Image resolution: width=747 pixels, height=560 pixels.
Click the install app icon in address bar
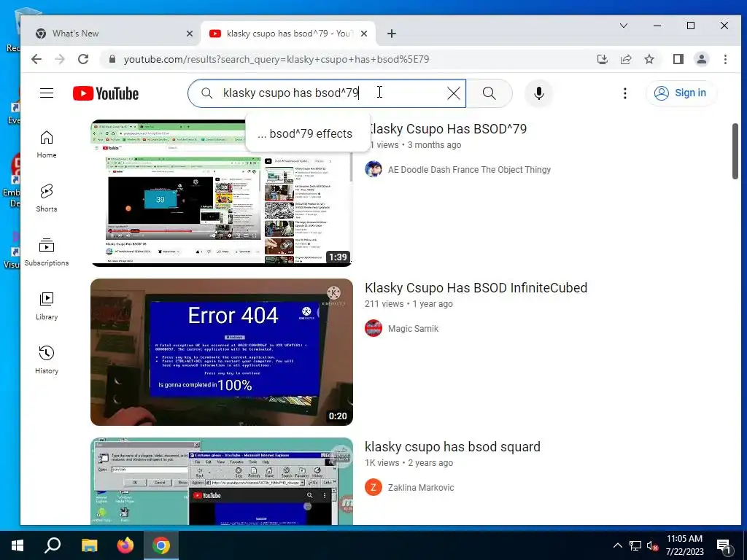(x=602, y=59)
